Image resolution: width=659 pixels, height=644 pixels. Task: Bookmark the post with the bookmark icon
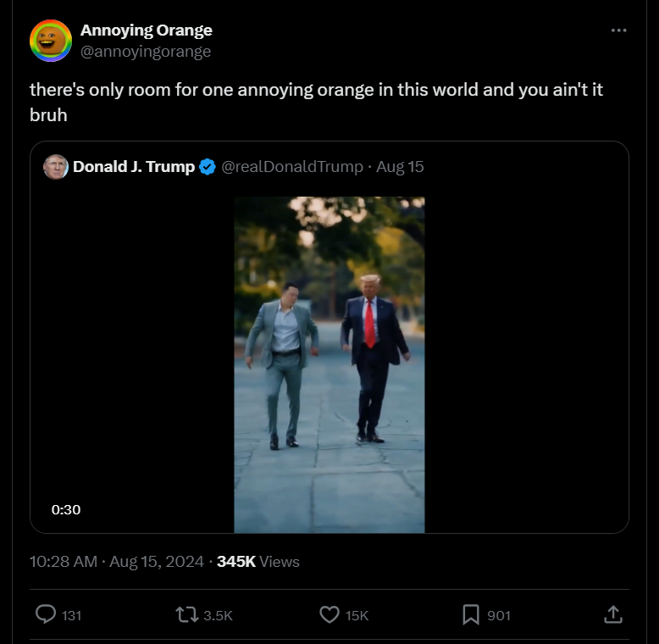tap(471, 614)
